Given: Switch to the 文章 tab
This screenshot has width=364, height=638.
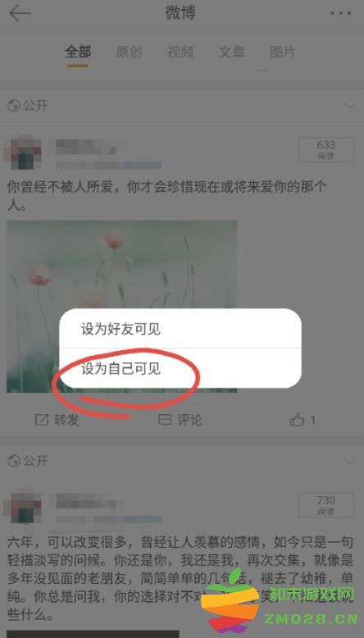Looking at the screenshot, I should click(231, 52).
